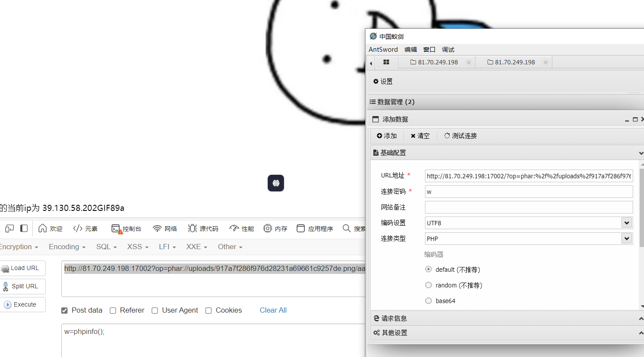Open the SQL dropdown in HackBar

pyautogui.click(x=106, y=247)
